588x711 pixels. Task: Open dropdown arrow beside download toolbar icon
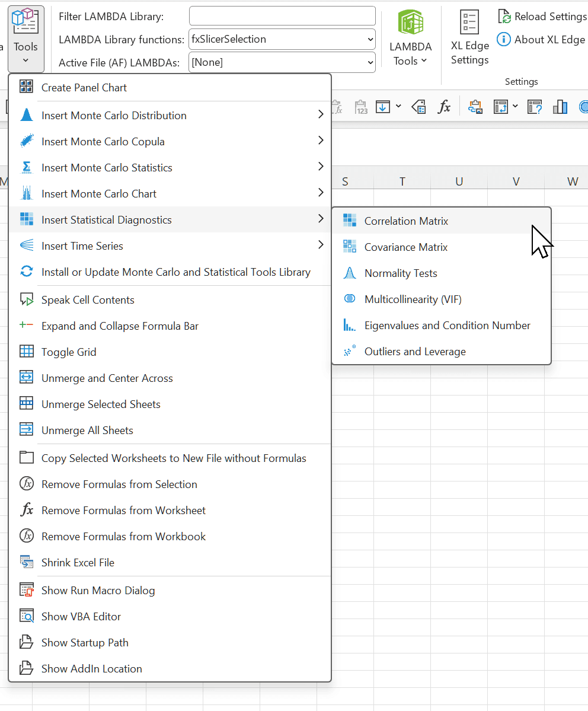coord(398,107)
